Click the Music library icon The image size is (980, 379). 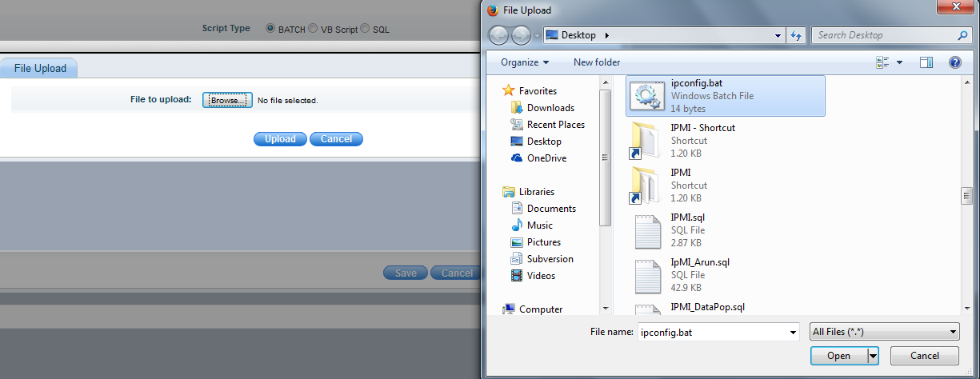click(x=517, y=225)
